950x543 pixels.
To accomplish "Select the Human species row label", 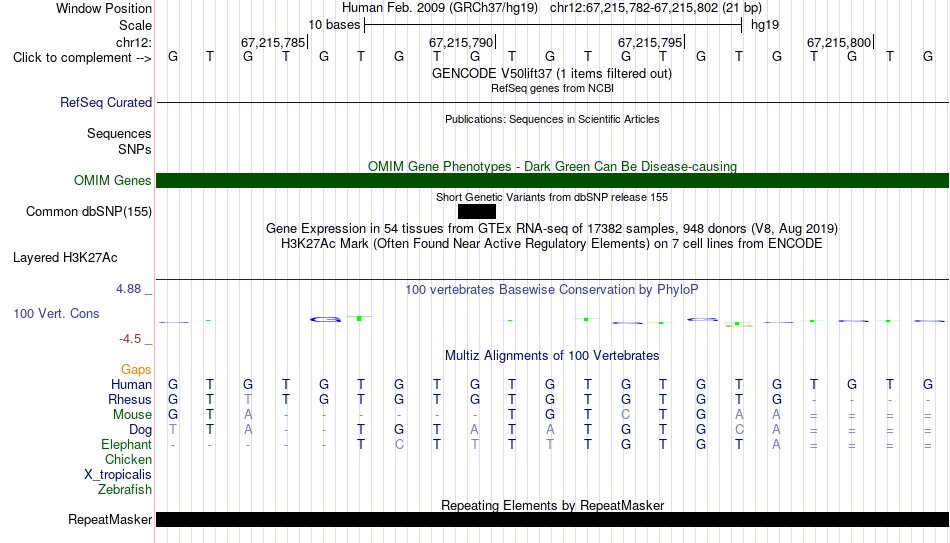I will pyautogui.click(x=131, y=385).
